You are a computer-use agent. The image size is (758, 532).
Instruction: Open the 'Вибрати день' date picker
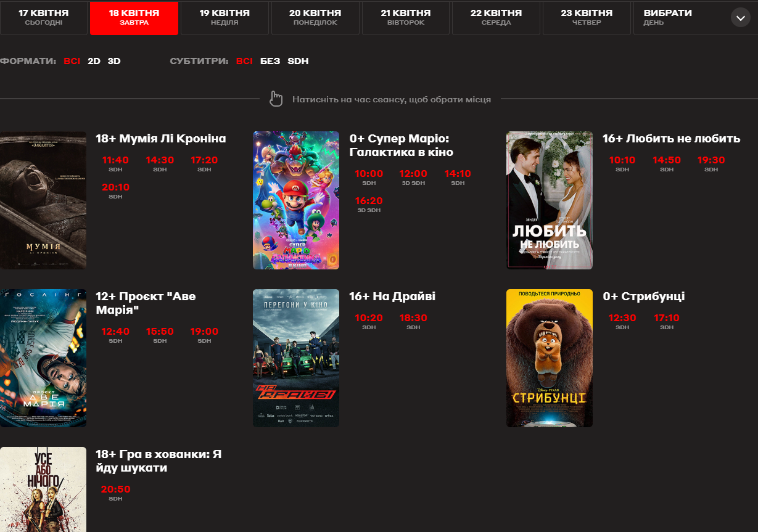[667, 17]
